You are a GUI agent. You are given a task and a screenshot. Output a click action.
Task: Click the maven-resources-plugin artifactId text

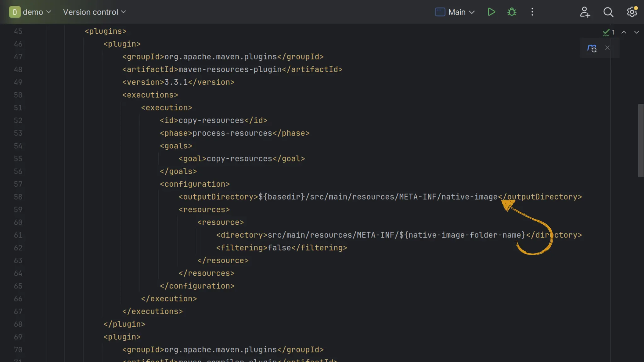[x=230, y=69]
